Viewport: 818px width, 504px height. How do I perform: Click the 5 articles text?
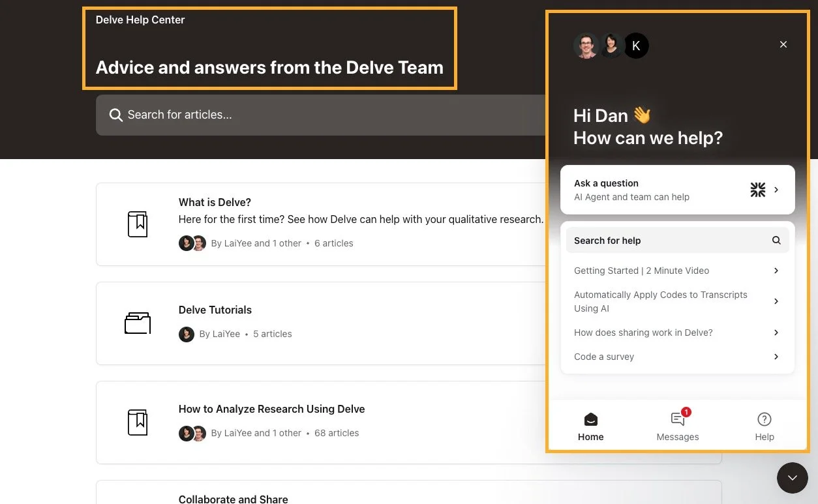click(x=273, y=334)
